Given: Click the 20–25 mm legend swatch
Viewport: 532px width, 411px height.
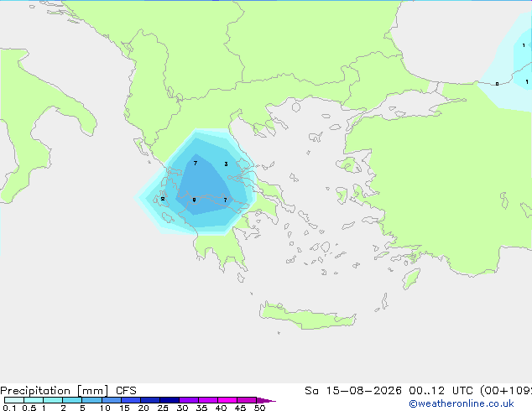Looking at the screenshot, I should 150,400.
